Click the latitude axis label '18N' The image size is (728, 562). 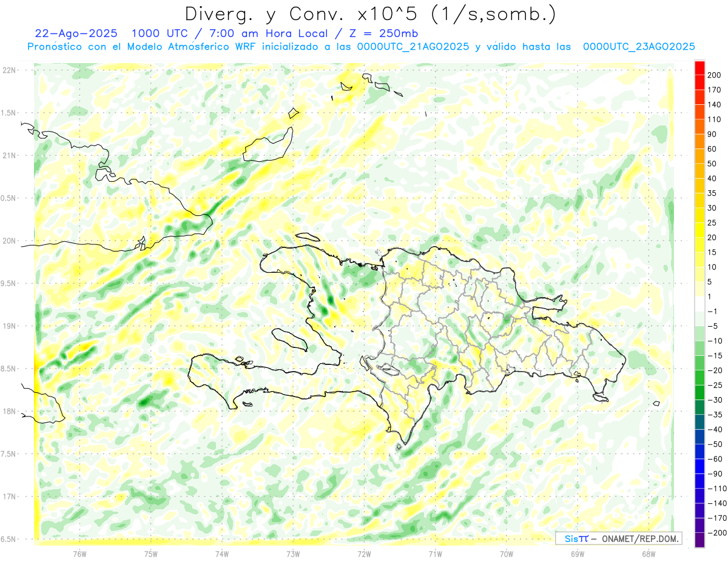click(x=10, y=411)
